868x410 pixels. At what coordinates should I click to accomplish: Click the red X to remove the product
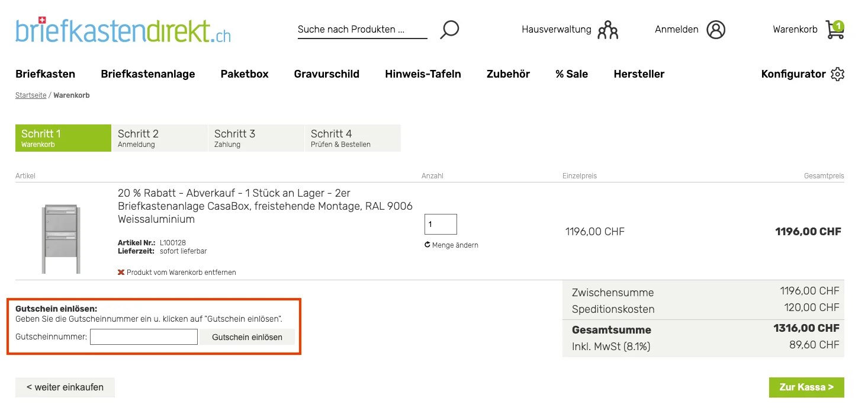tap(121, 272)
